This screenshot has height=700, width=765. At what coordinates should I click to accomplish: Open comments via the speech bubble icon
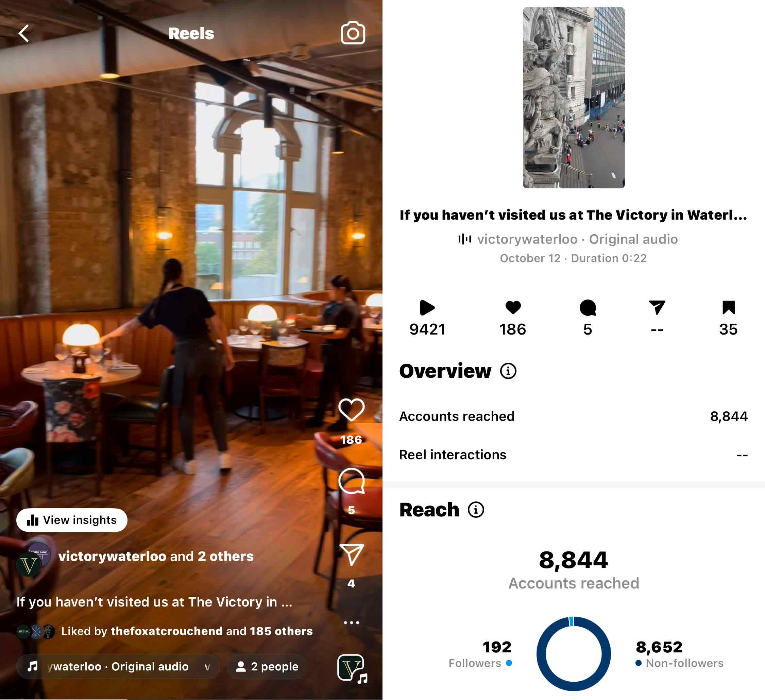tap(351, 481)
